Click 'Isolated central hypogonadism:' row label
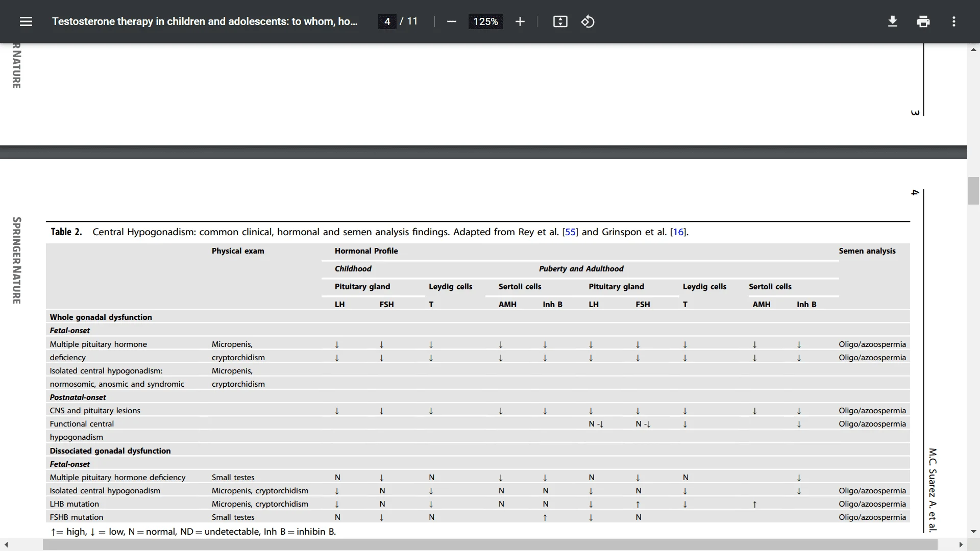 [106, 371]
